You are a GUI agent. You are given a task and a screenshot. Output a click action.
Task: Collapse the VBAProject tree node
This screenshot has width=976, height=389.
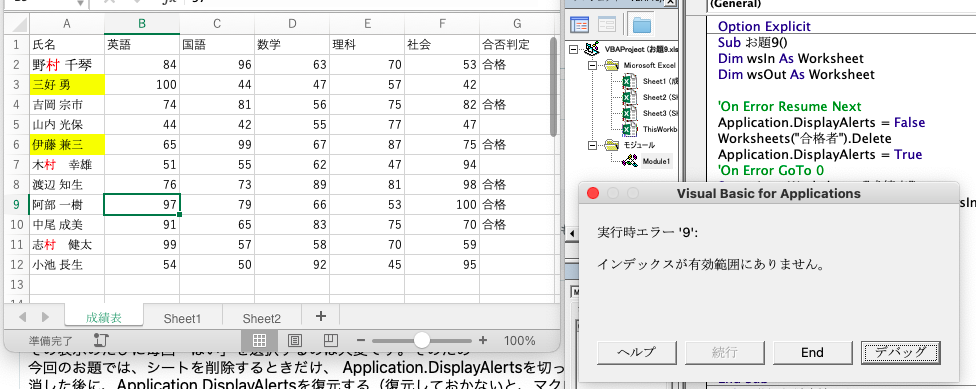(573, 49)
